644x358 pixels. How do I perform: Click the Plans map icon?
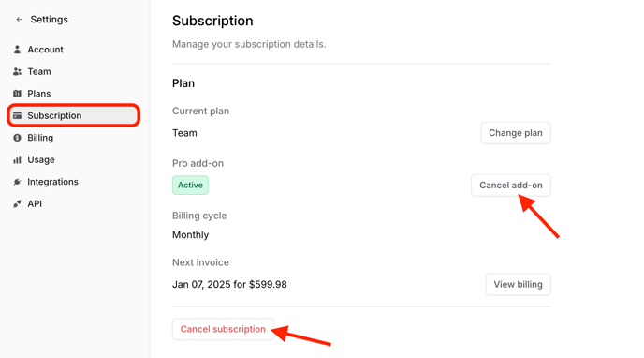coord(17,94)
